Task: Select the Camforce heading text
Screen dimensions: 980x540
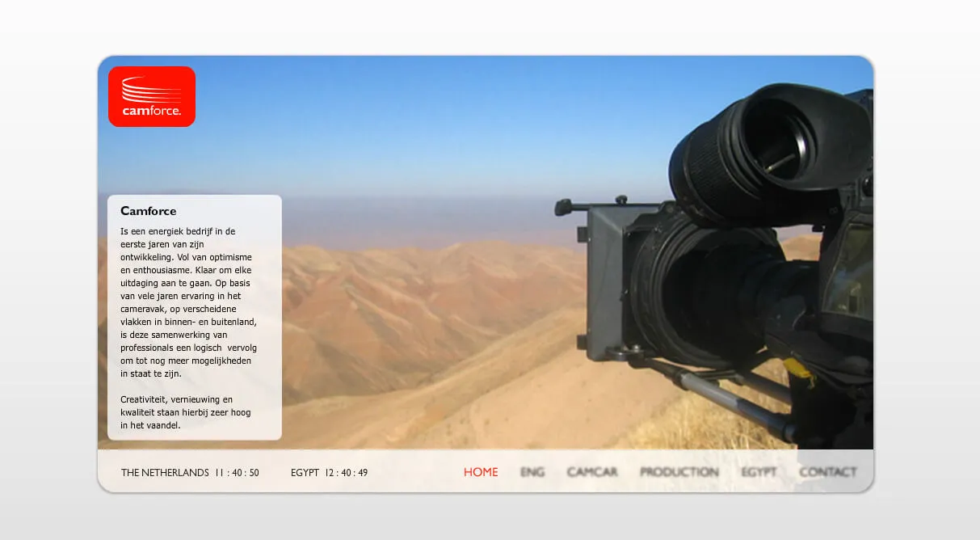Action: (x=149, y=211)
